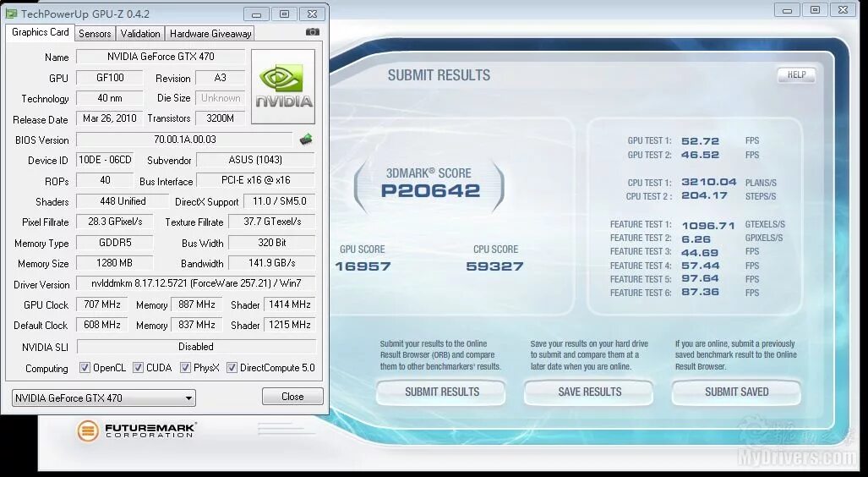This screenshot has height=477, width=868.
Task: Toggle the OpenCL checkbox
Action: pos(85,367)
